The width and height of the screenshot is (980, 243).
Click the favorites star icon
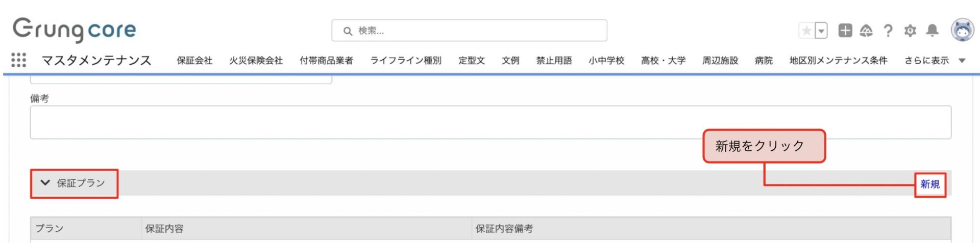click(x=806, y=31)
